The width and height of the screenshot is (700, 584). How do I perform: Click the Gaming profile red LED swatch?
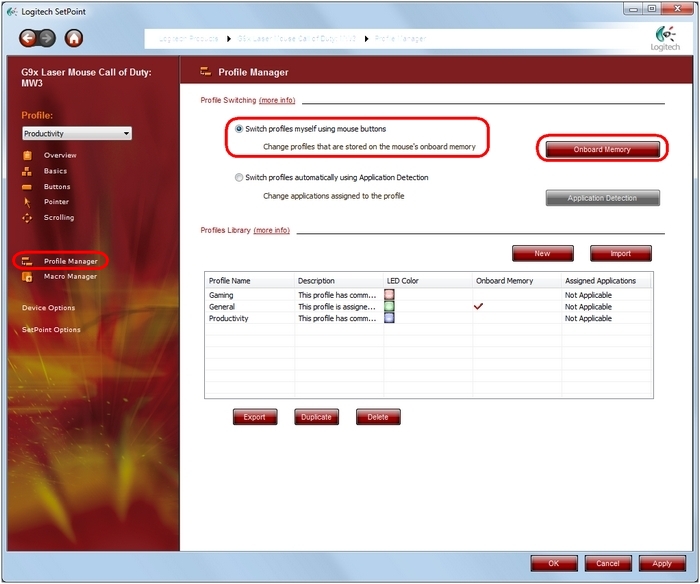coord(389,295)
